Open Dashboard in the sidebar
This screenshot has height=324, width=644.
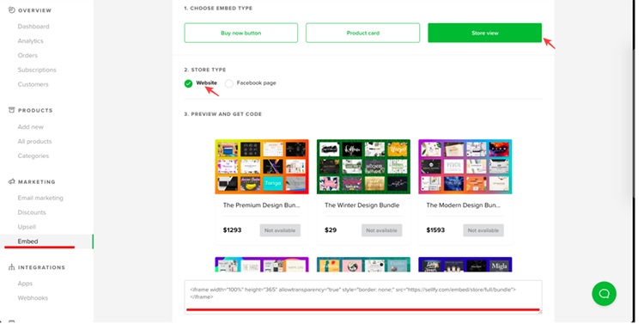tap(33, 27)
